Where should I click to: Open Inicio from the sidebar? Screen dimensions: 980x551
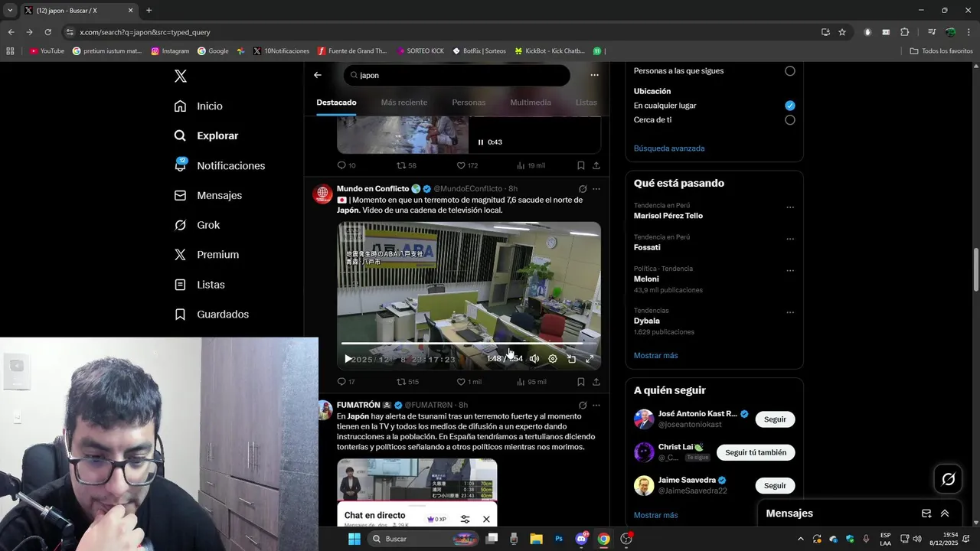click(x=199, y=106)
